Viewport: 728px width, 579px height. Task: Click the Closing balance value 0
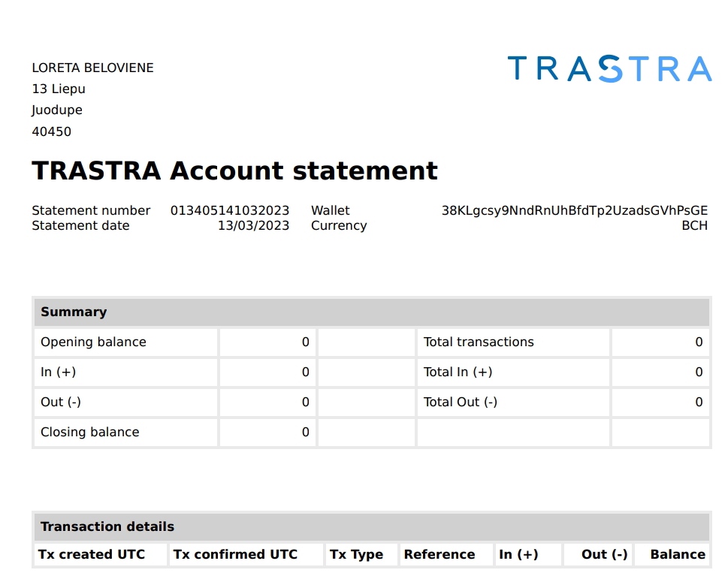tap(306, 433)
